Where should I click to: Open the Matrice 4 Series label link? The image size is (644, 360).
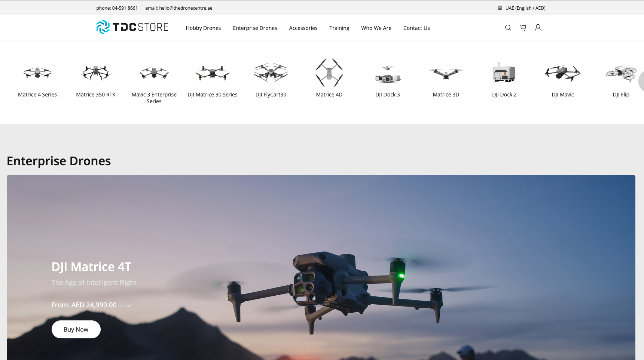click(37, 95)
